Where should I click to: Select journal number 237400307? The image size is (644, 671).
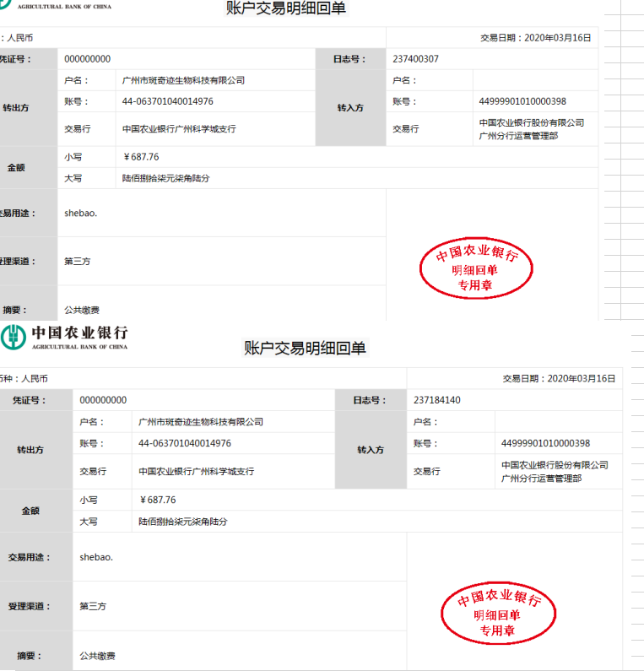tap(415, 59)
